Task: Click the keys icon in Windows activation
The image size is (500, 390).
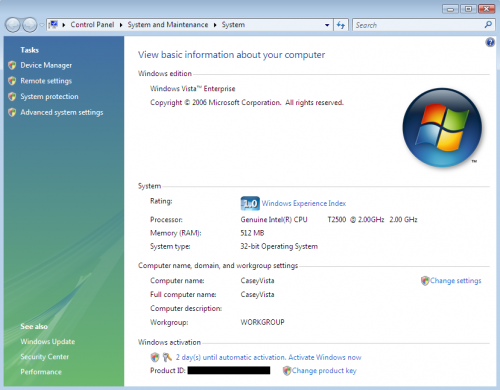Action: 167,357
